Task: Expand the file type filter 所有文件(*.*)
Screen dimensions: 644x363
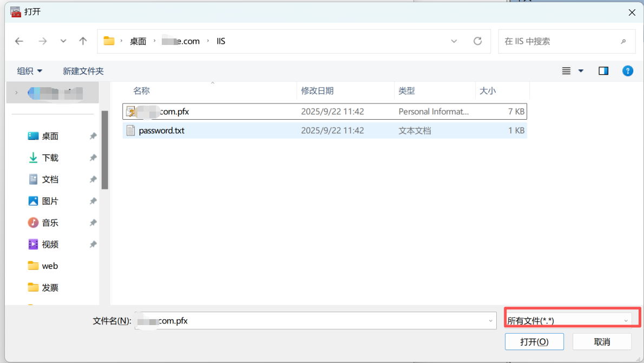Action: (x=568, y=321)
